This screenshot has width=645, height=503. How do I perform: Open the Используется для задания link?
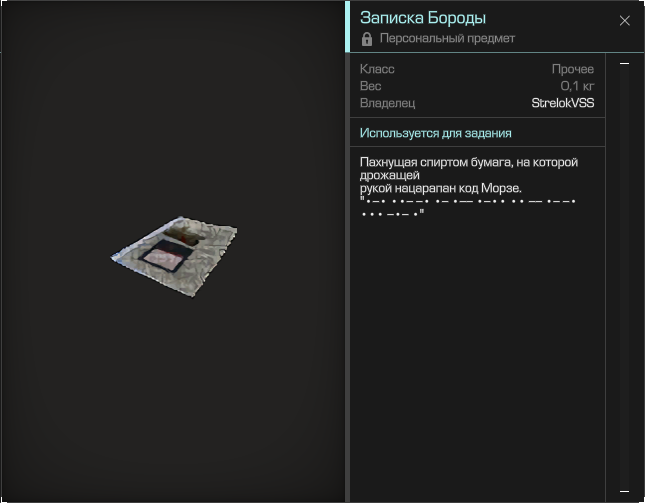436,133
